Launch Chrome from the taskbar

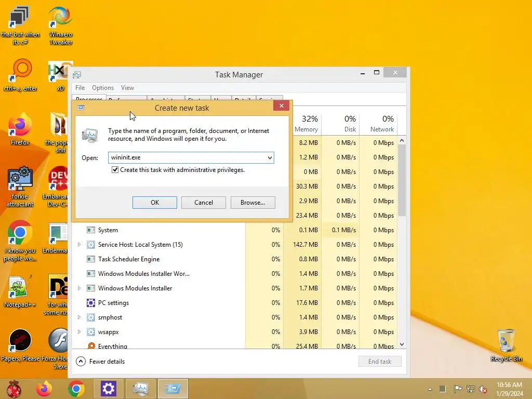76,389
